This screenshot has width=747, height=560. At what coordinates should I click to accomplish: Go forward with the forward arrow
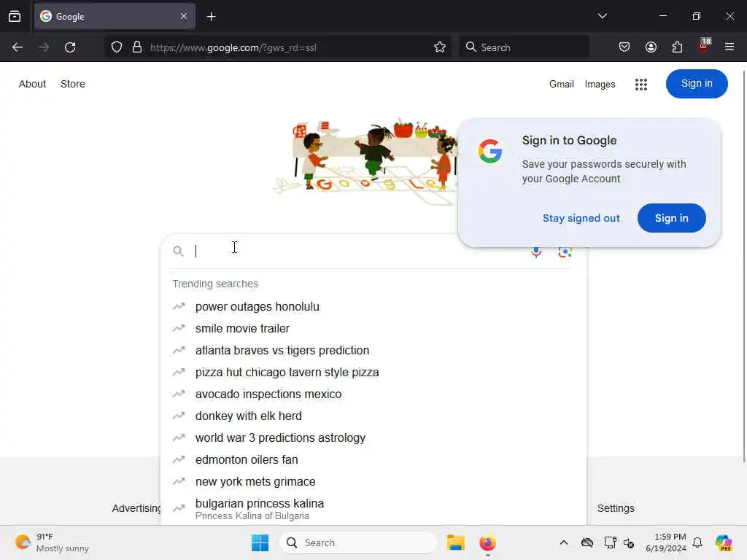pyautogui.click(x=44, y=47)
